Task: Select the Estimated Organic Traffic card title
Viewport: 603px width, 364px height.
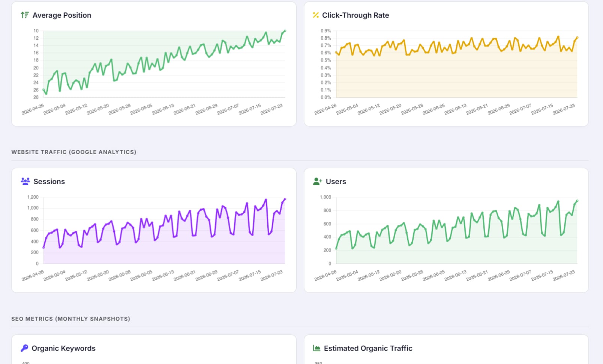Action: (368, 348)
